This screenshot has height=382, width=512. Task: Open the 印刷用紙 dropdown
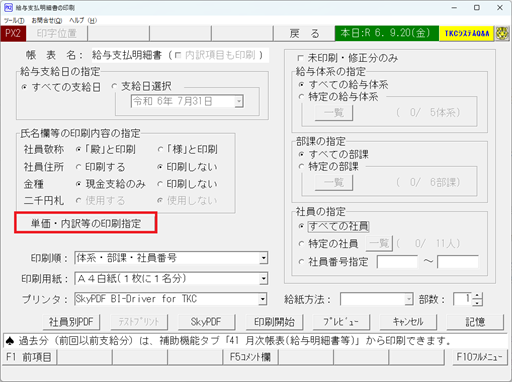(263, 278)
